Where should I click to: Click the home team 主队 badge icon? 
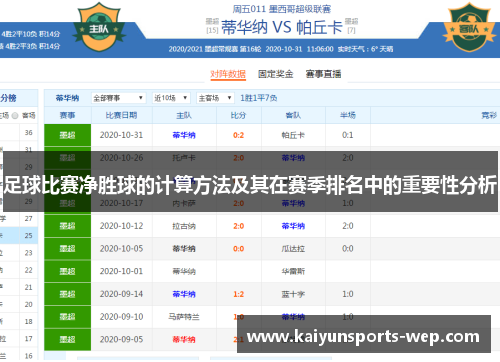99,27
